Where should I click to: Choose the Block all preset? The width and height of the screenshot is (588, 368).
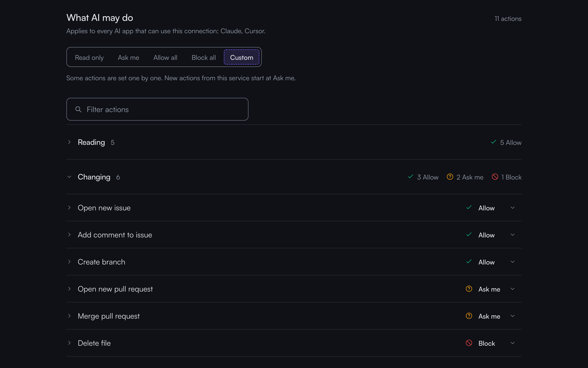pyautogui.click(x=204, y=57)
